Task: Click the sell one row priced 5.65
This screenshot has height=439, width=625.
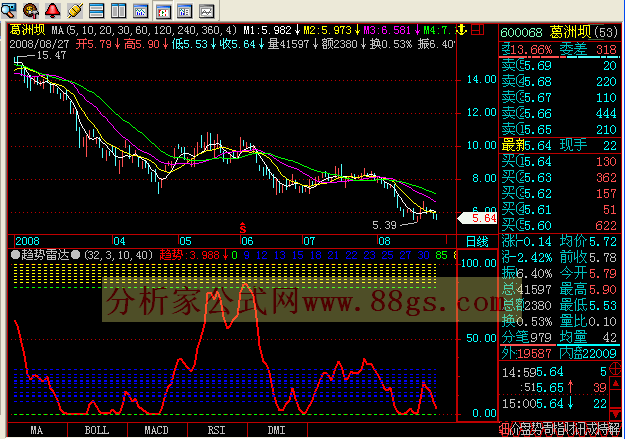Action: [x=560, y=129]
